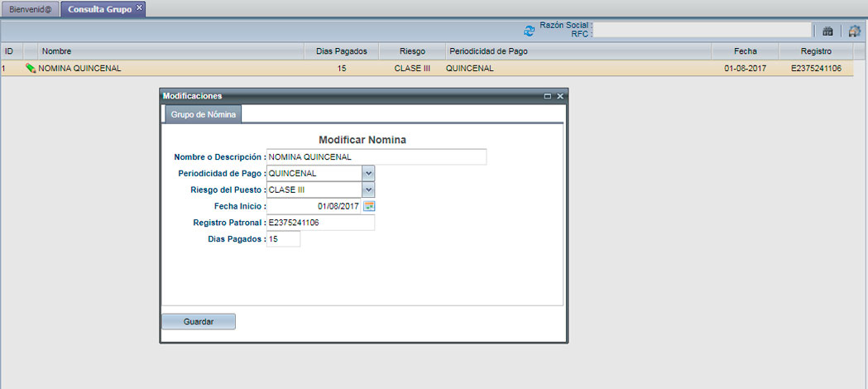Sort by the Nombre column header
This screenshot has height=389, width=868.
[165, 51]
